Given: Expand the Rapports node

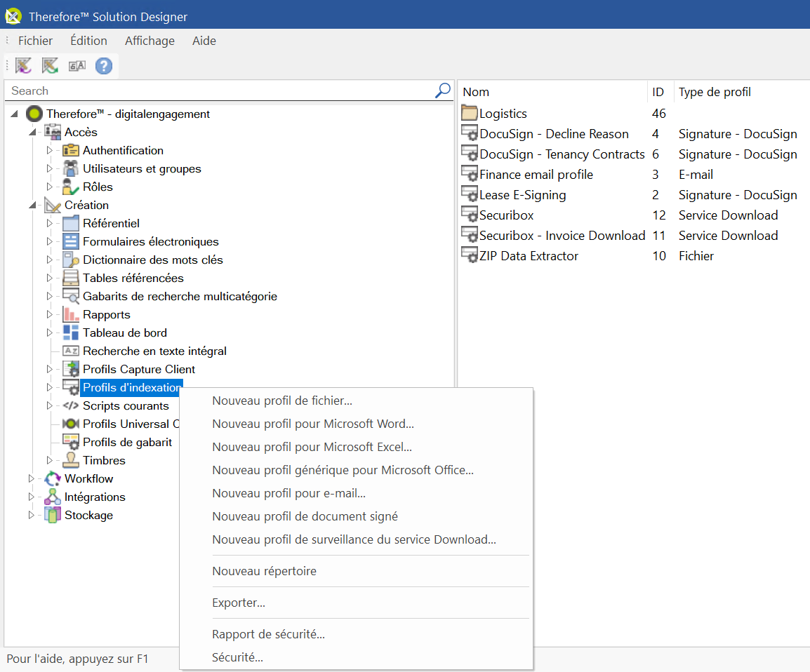Looking at the screenshot, I should [50, 314].
